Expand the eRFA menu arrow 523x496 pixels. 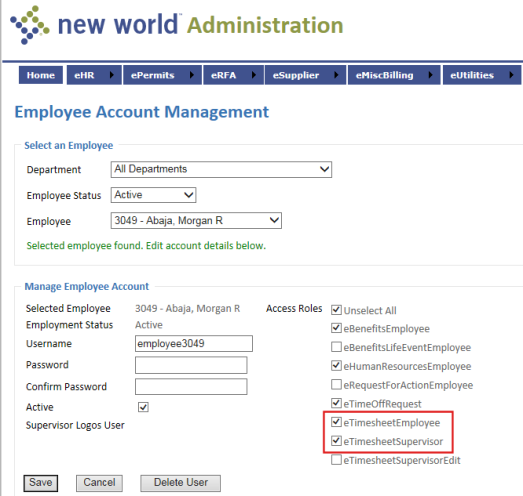[x=253, y=75]
